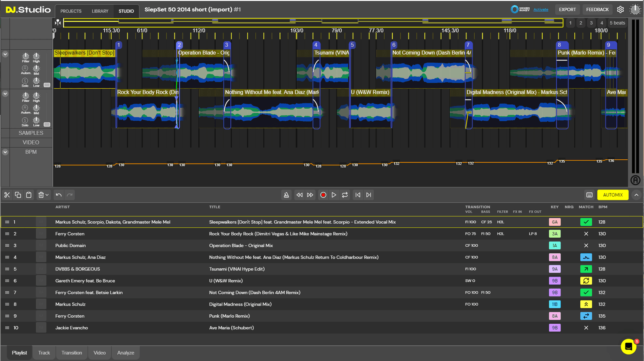Open the delete dropdown arrow

(x=46, y=195)
